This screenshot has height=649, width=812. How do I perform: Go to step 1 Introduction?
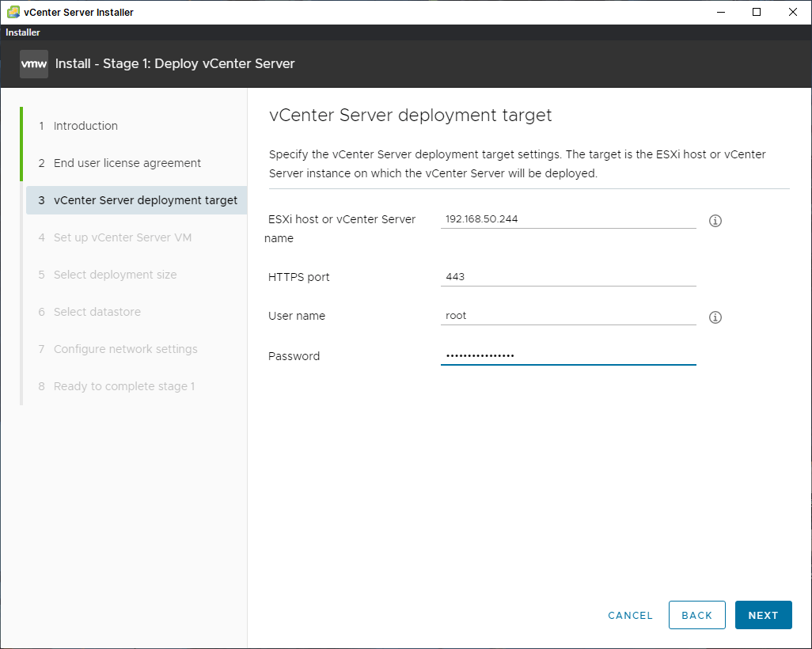tap(85, 126)
